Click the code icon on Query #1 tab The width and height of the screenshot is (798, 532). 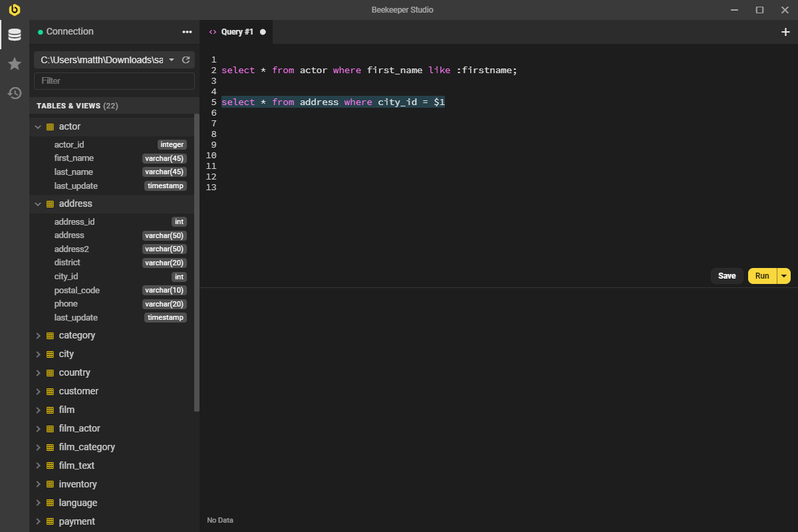[x=213, y=31]
